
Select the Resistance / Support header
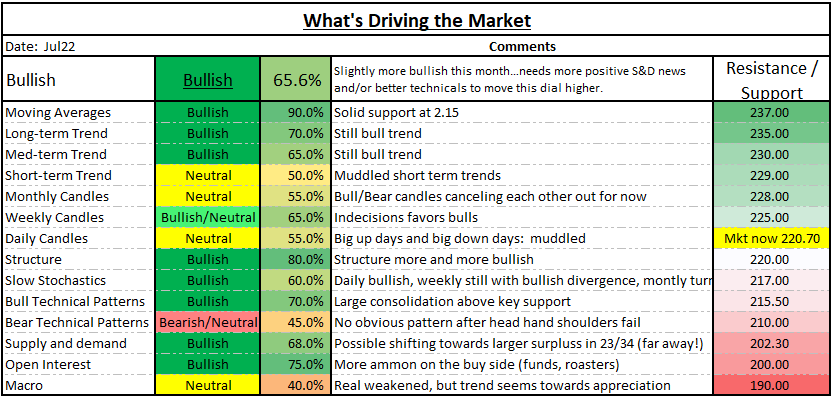click(772, 79)
